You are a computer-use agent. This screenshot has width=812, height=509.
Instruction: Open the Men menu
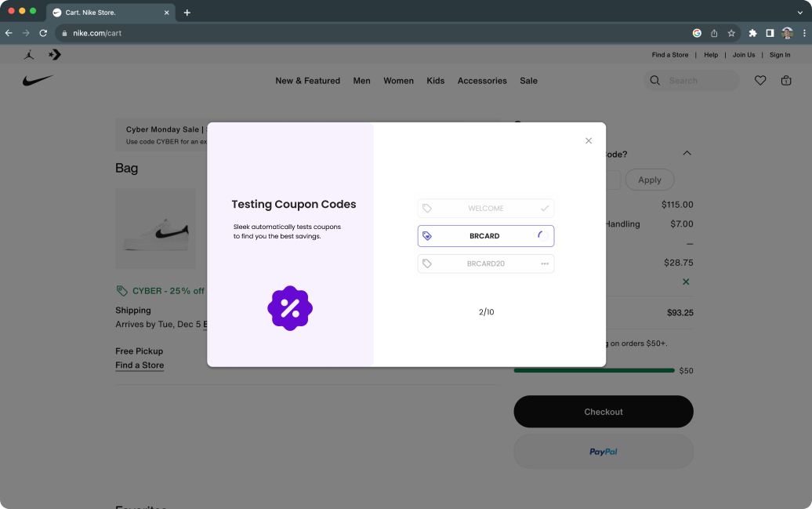tap(361, 80)
